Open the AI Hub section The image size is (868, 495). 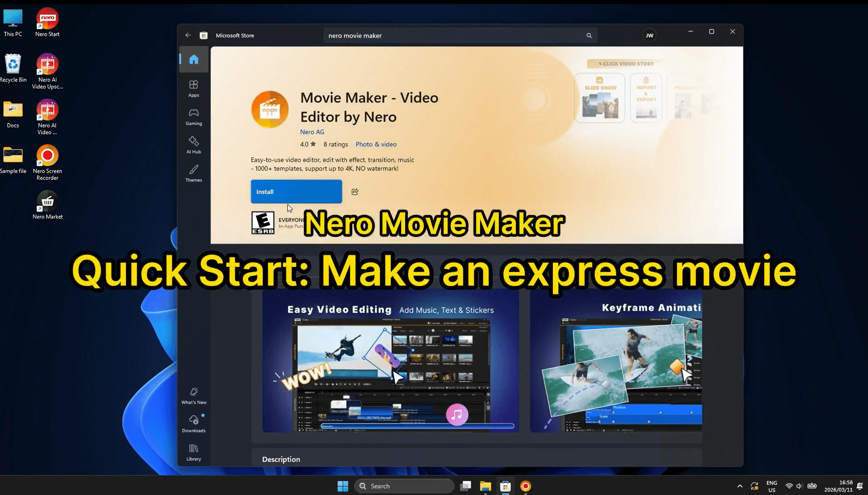193,145
